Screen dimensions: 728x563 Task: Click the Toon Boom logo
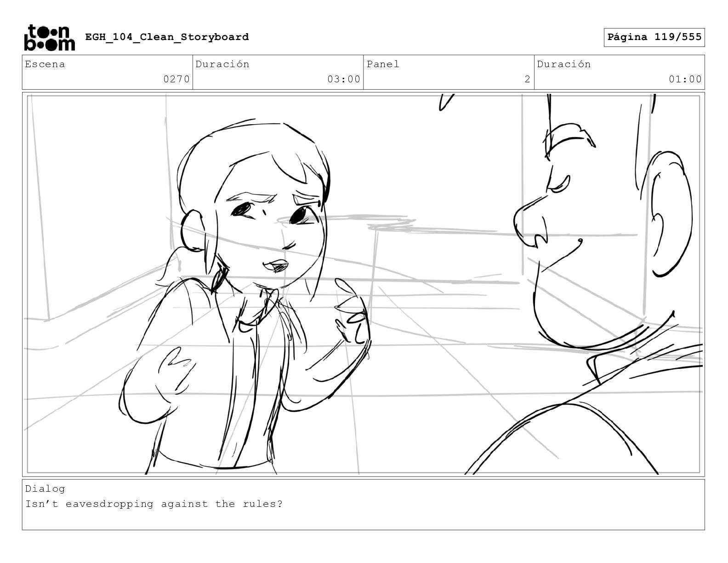click(x=49, y=37)
